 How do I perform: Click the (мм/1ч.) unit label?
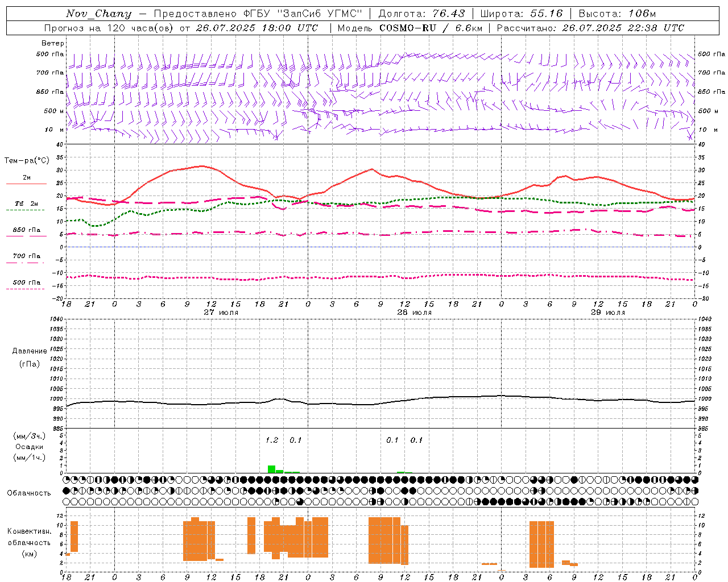[30, 458]
